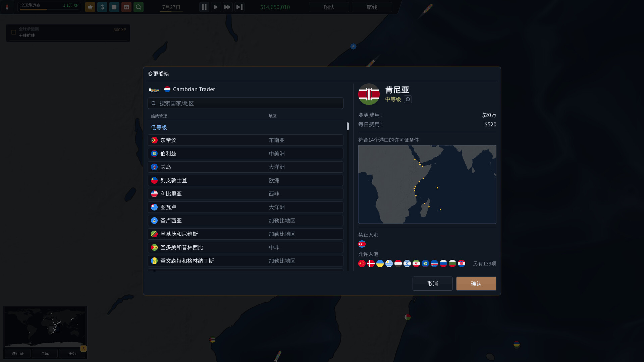Open the 仓库 warehouse tab
Viewport: 644px width, 362px height.
pos(45,353)
